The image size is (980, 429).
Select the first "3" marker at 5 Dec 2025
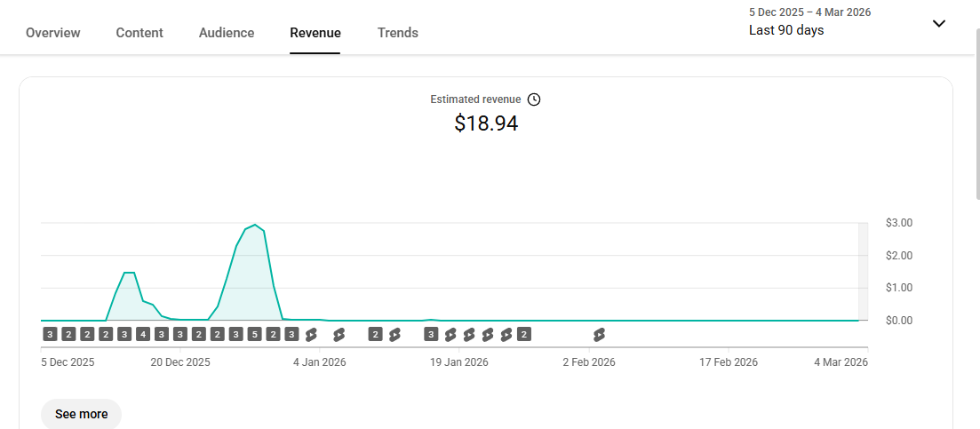point(50,335)
